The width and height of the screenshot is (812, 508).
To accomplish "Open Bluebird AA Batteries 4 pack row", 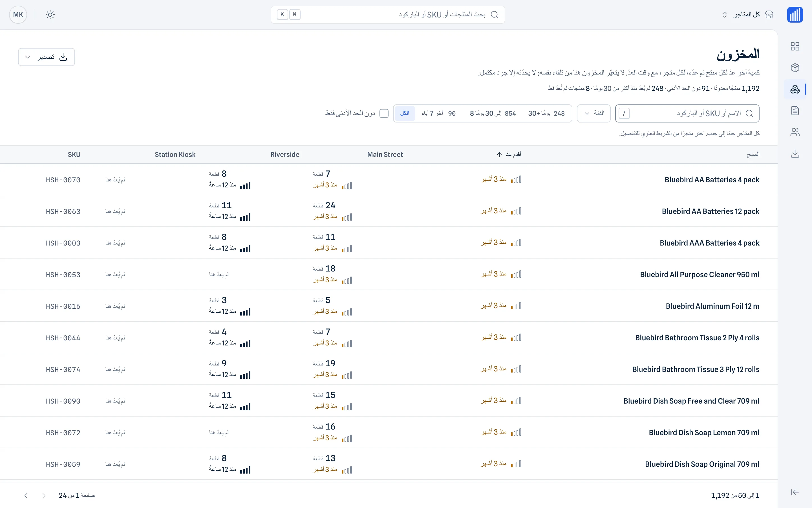I will point(389,180).
